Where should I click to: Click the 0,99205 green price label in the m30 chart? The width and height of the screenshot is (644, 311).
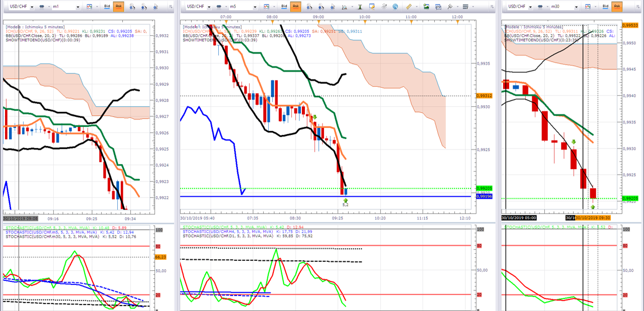point(629,198)
